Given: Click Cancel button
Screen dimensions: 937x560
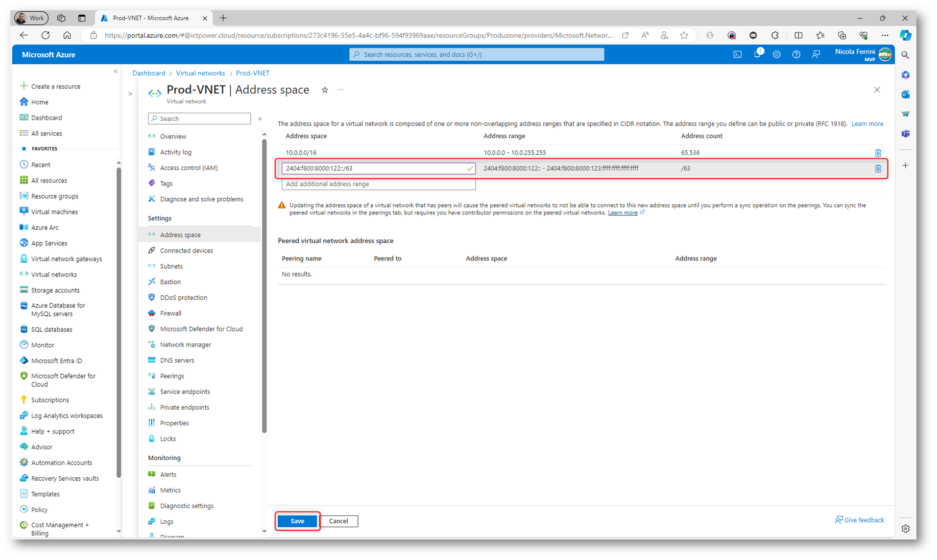Looking at the screenshot, I should pyautogui.click(x=338, y=521).
